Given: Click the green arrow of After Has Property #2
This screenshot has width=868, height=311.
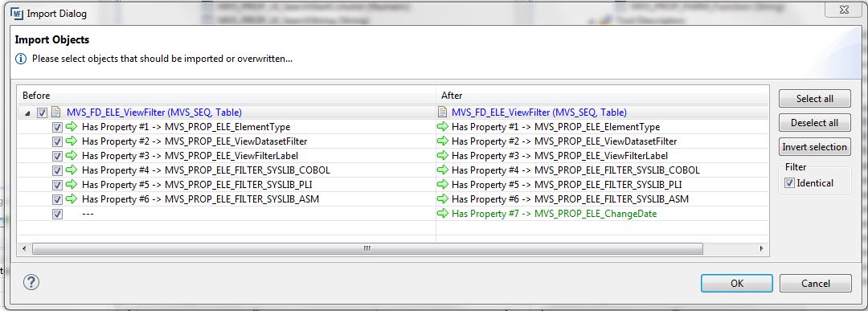Looking at the screenshot, I should point(443,141).
